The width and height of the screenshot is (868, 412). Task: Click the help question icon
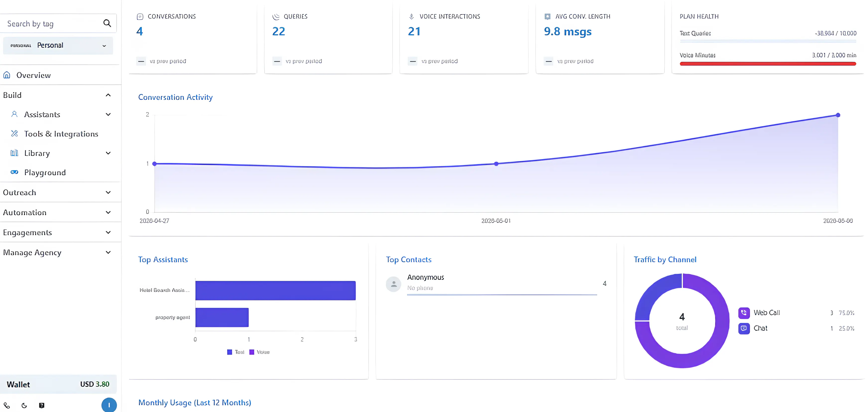pos(41,406)
